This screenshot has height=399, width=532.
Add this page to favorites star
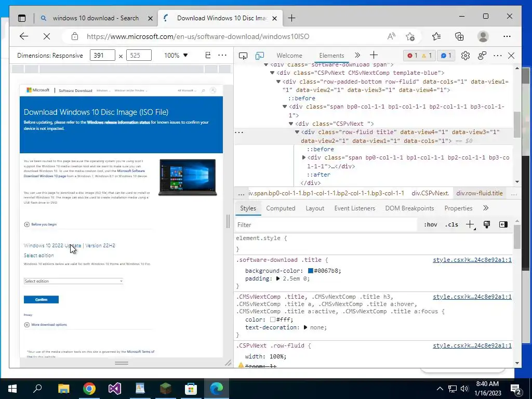point(410,36)
